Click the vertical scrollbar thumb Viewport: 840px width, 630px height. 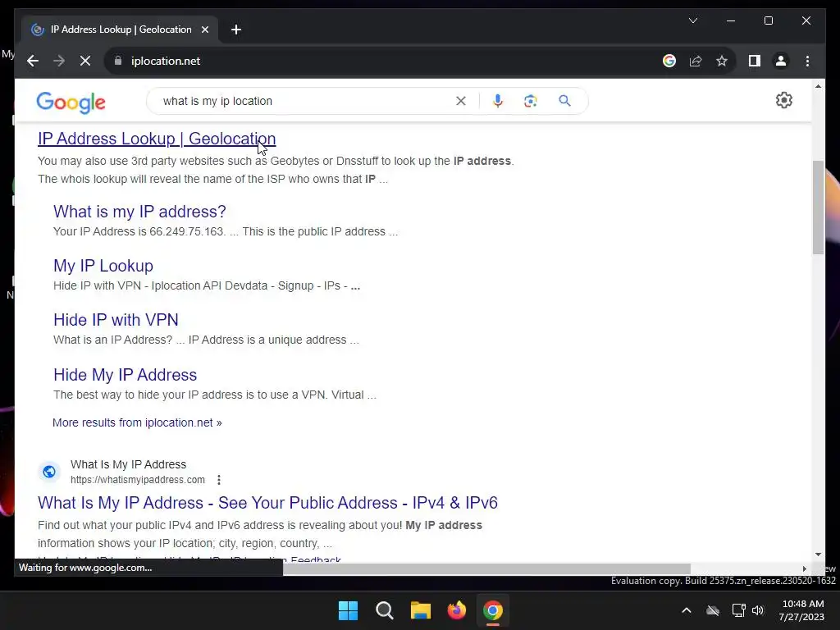pyautogui.click(x=818, y=208)
